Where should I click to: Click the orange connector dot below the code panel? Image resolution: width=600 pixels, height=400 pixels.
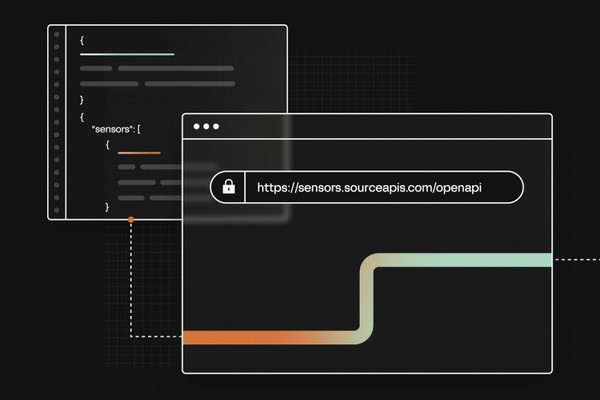(x=131, y=218)
